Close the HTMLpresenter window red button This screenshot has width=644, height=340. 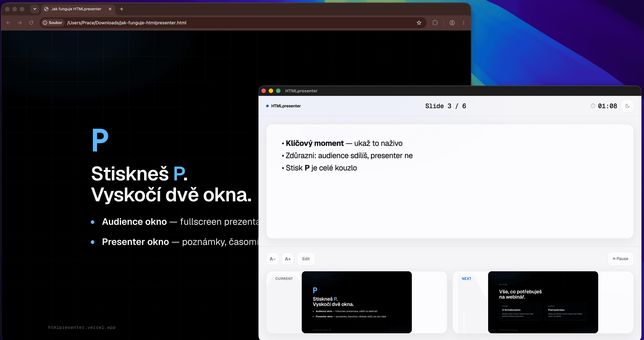coord(263,91)
